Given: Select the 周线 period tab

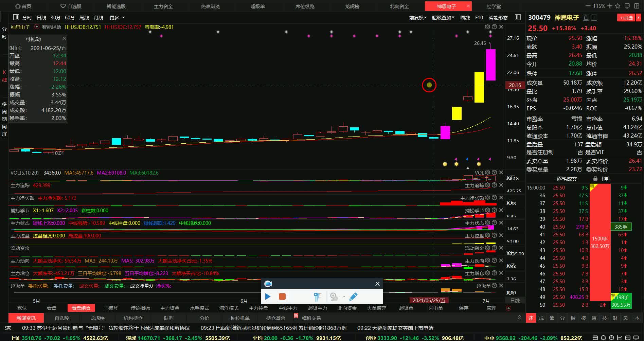Looking at the screenshot, I should 84,18.
